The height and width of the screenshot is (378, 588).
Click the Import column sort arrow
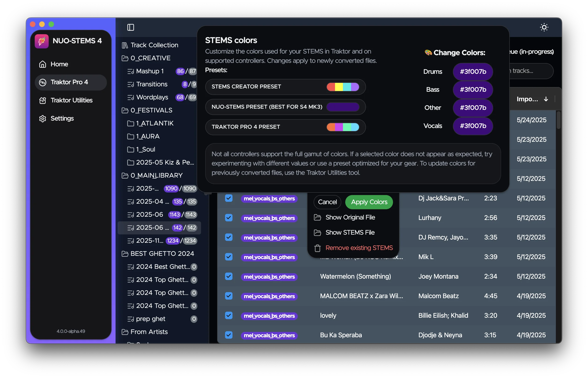pos(546,99)
